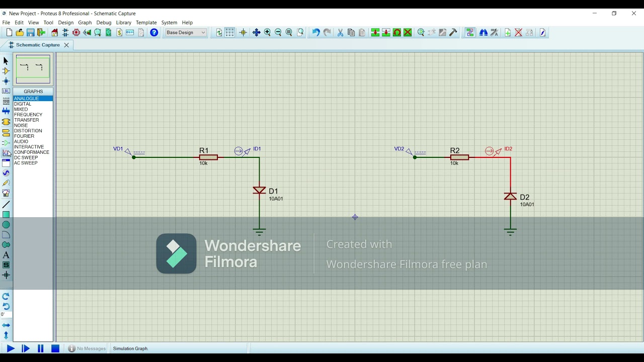Select FREQUENCY in the graphs list
644x362 pixels.
pos(33,115)
